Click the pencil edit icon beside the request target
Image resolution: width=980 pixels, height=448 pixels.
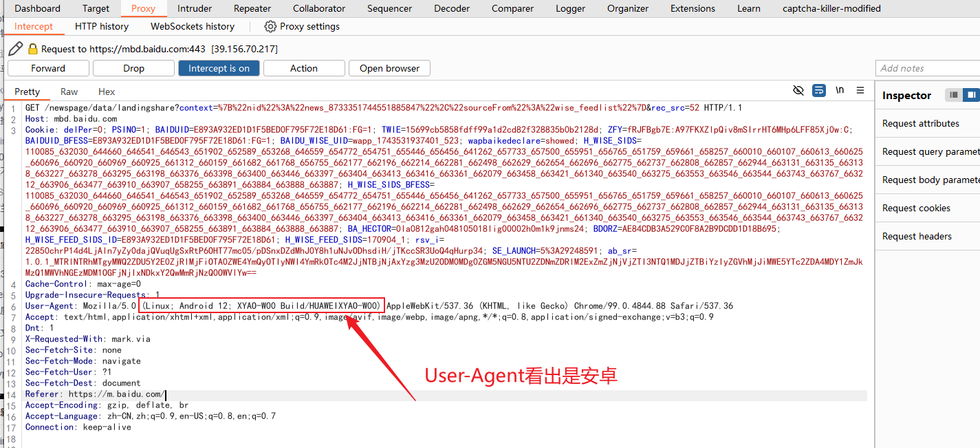[15, 49]
